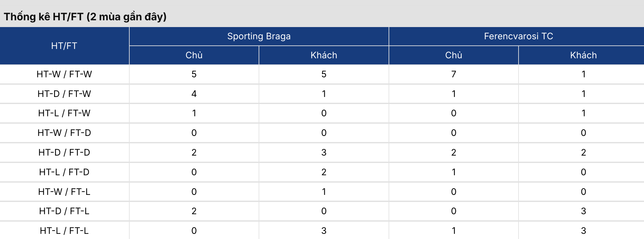
Task: Select the HT-W / FT-W row label
Action: (x=64, y=74)
